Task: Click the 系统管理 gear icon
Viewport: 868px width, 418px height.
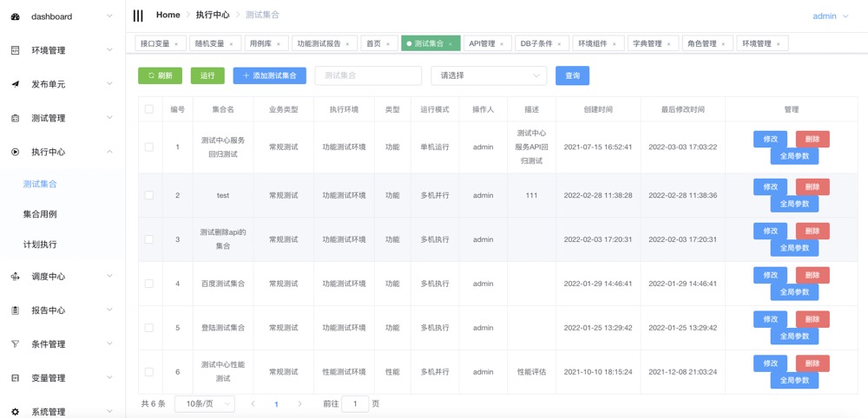Action: click(16, 412)
